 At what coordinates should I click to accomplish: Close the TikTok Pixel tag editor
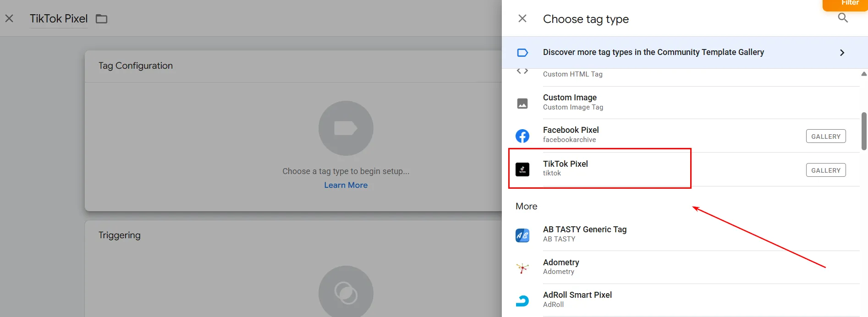9,19
